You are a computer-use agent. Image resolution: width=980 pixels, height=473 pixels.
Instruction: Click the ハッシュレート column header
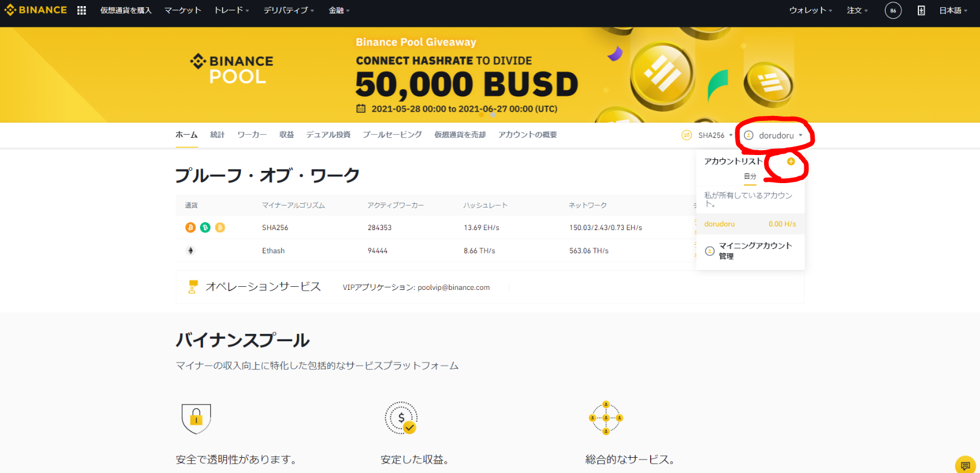click(485, 205)
